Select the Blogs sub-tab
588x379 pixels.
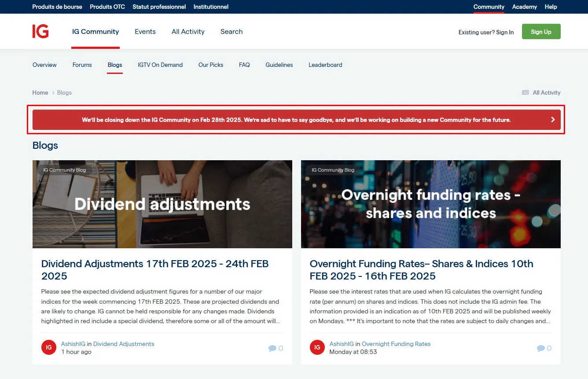(x=115, y=65)
